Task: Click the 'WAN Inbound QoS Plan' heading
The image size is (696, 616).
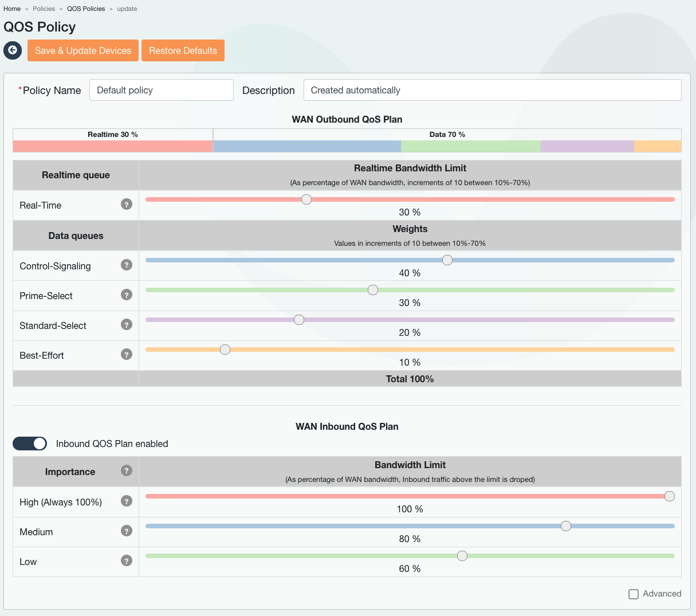Action: coord(347,426)
